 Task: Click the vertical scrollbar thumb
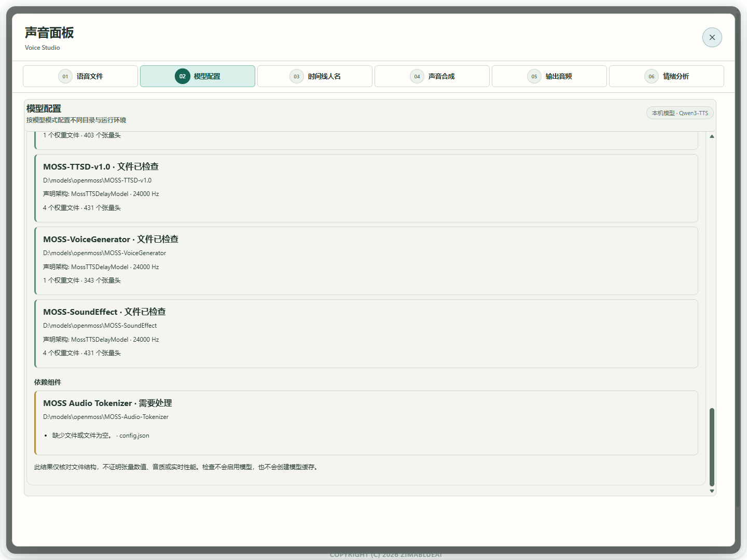(x=712, y=447)
